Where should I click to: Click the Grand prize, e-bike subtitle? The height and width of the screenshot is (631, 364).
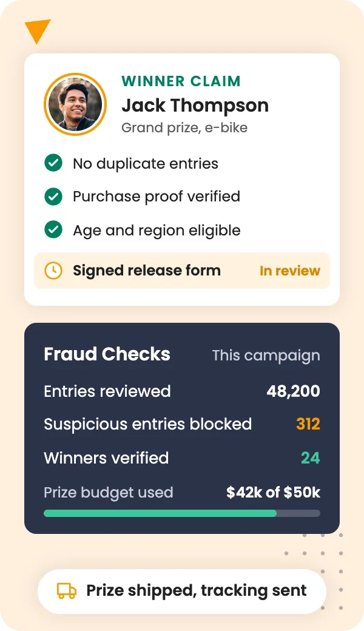[x=184, y=127]
